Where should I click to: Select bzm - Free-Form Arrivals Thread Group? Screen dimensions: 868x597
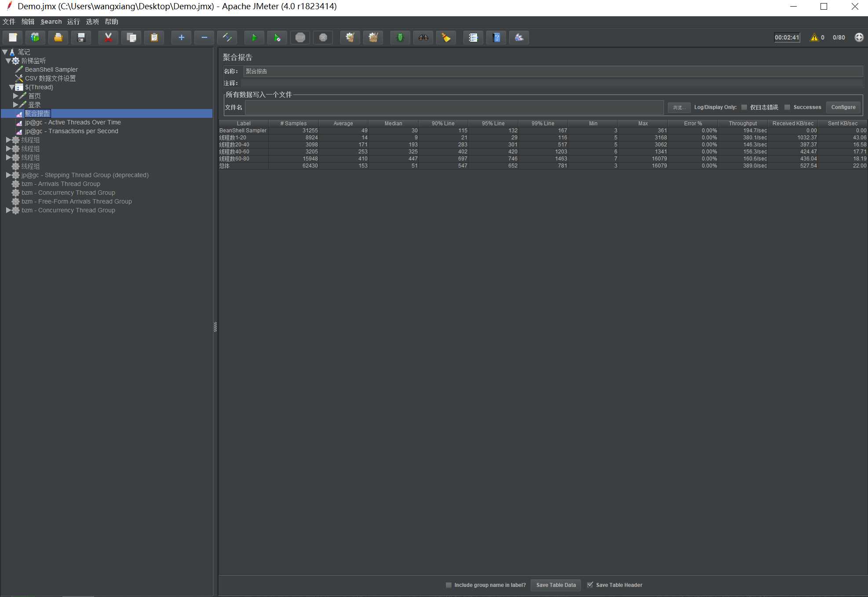click(x=77, y=201)
